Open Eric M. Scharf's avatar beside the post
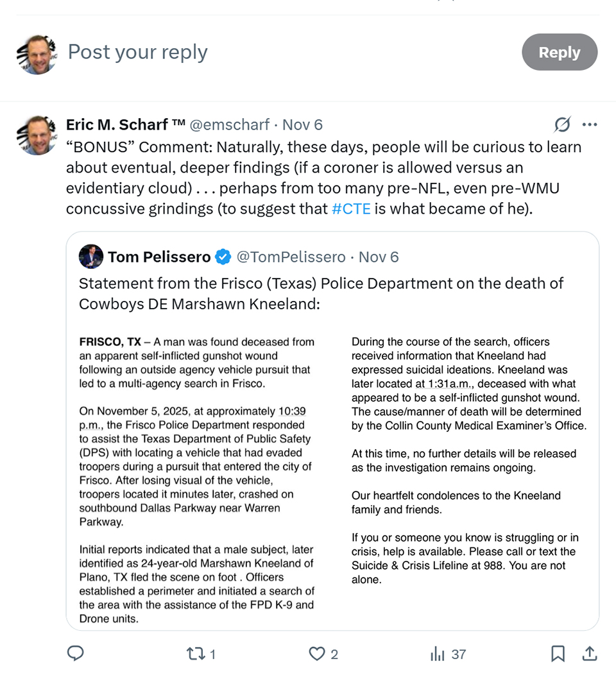This screenshot has width=616, height=679. point(37,135)
